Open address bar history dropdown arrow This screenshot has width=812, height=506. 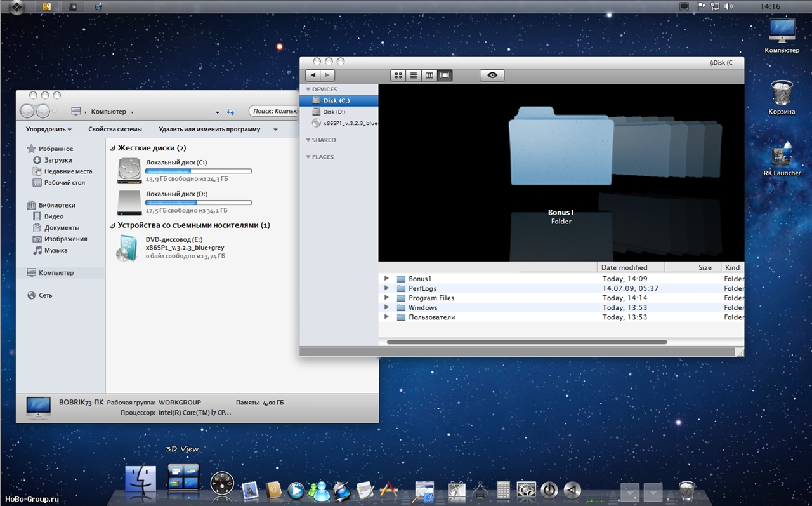(x=218, y=112)
